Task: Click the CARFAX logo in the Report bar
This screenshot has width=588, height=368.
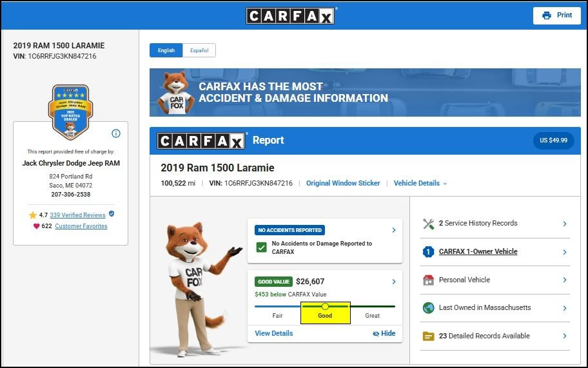Action: [x=201, y=141]
